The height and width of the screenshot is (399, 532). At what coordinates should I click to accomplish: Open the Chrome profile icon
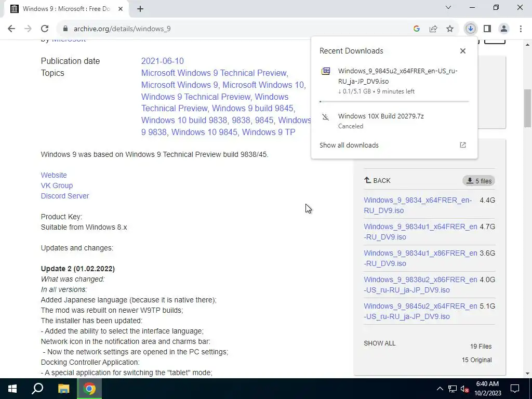[x=504, y=29]
